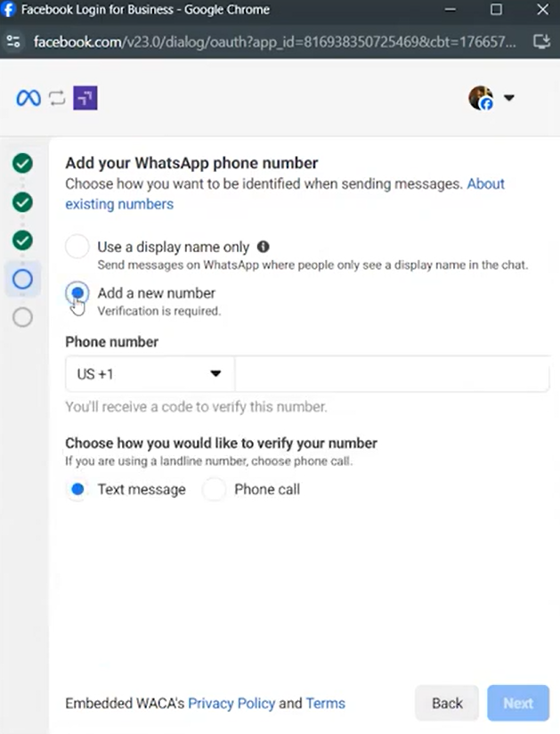This screenshot has height=734, width=560.
Task: Click the site info icon in address bar
Action: pyautogui.click(x=13, y=42)
